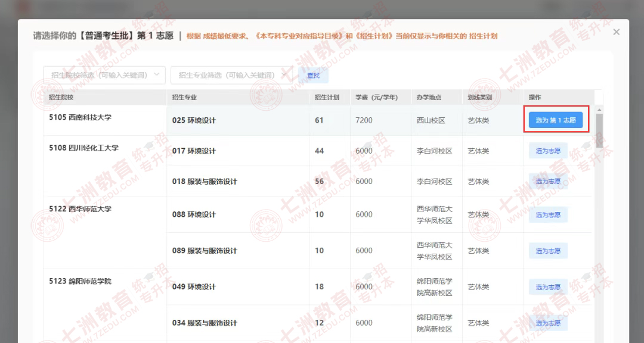Click 选为志愿 for 018 服装与服饰设计
The height and width of the screenshot is (343, 644).
click(548, 182)
